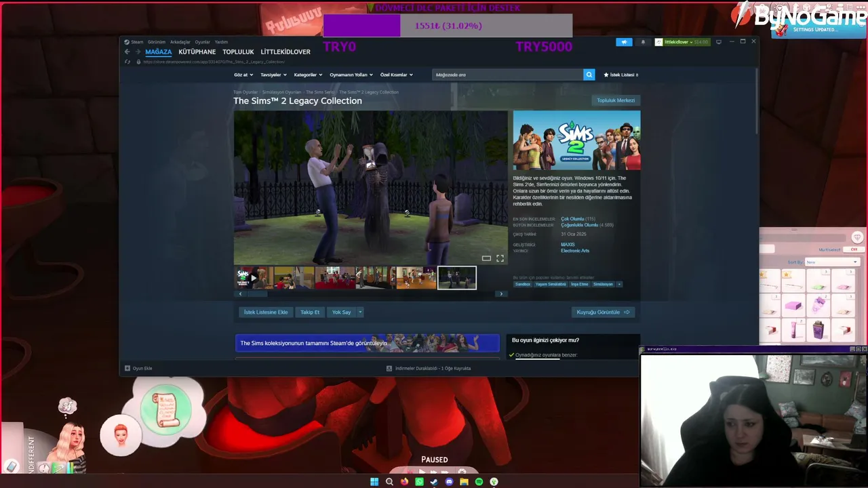
Task: Open the Topluluk Merkezi button
Action: tap(616, 100)
